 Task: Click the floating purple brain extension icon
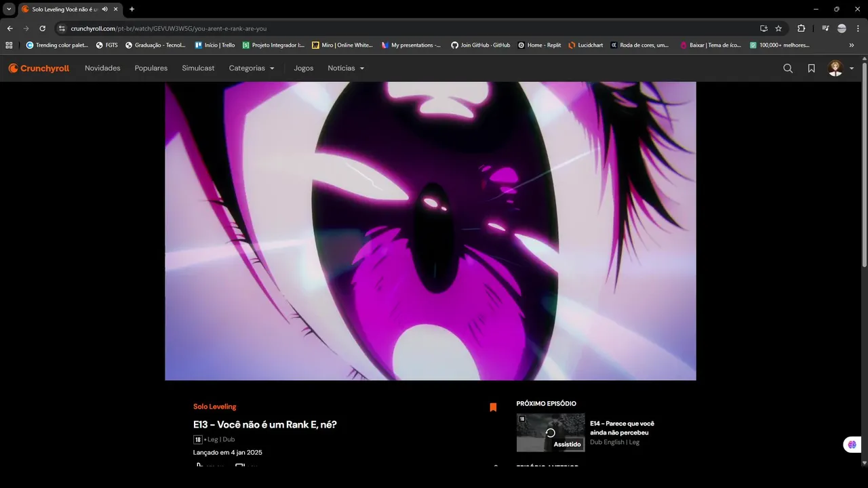pyautogui.click(x=852, y=445)
